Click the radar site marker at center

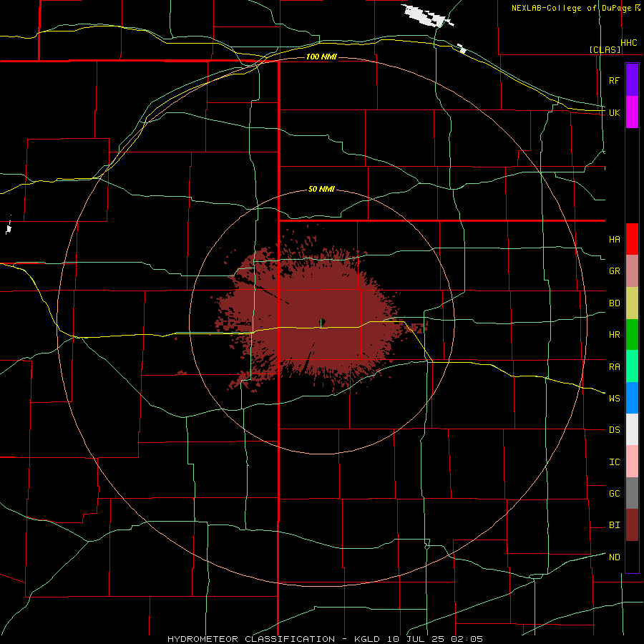(323, 321)
